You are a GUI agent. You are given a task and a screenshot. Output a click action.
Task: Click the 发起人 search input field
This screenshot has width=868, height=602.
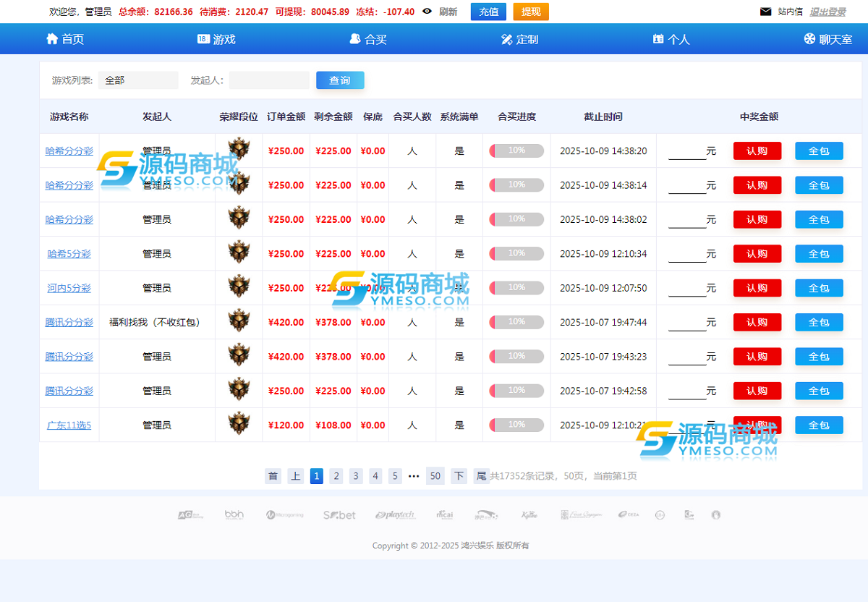click(x=269, y=80)
